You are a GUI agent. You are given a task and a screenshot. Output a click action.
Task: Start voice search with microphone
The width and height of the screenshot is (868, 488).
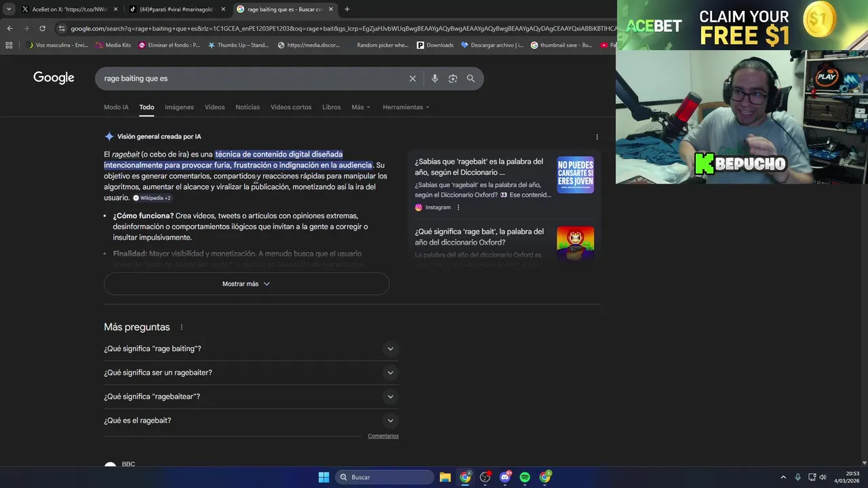pyautogui.click(x=435, y=79)
